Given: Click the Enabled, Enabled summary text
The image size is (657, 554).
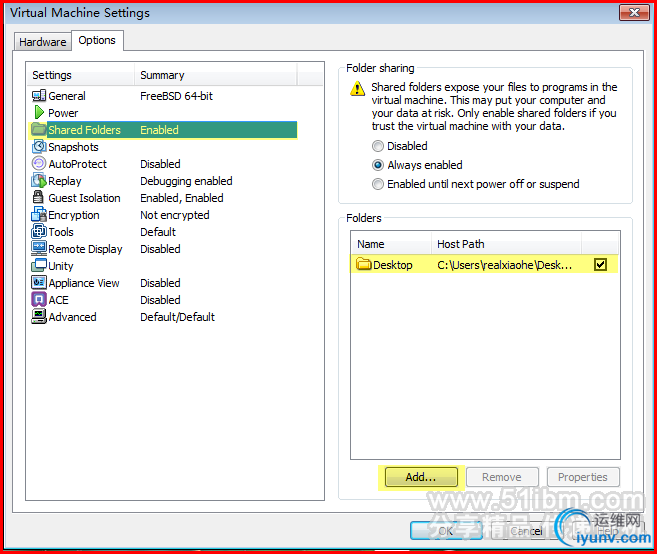Looking at the screenshot, I should (182, 198).
